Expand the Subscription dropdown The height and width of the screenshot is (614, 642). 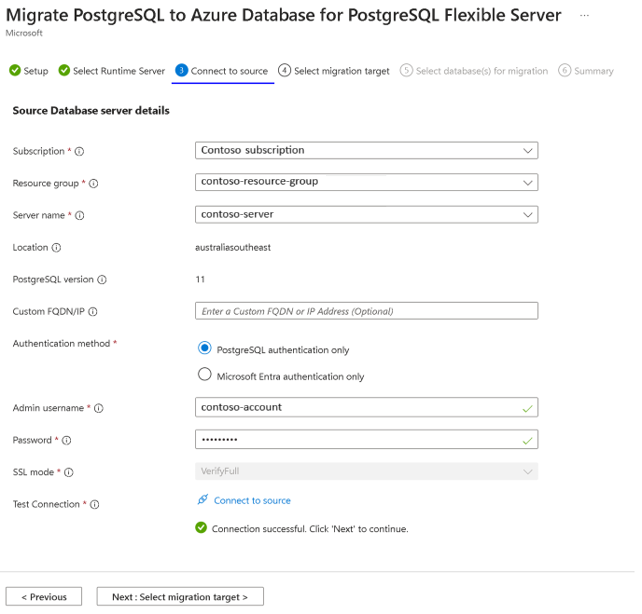[x=366, y=151]
